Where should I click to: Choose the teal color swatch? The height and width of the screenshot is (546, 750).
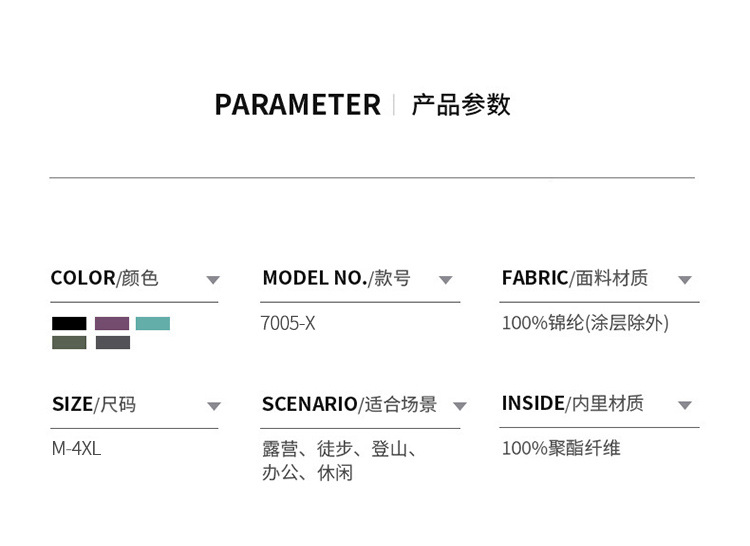(x=153, y=323)
